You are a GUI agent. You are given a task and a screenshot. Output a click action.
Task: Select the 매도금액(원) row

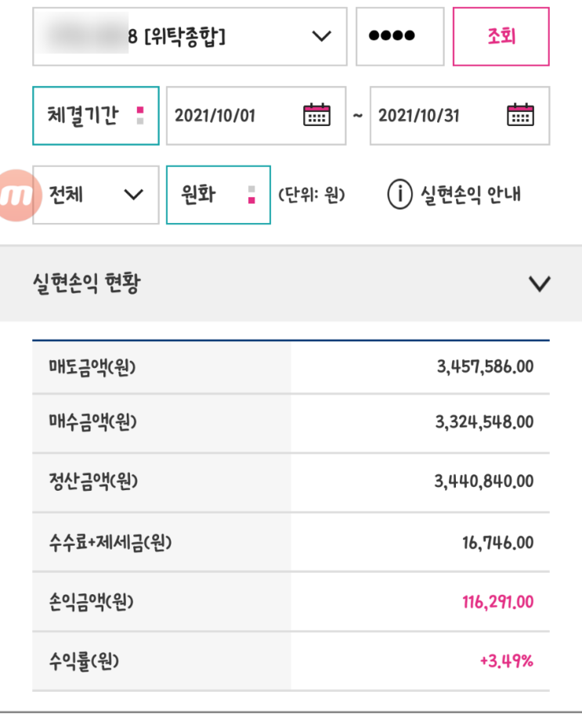[291, 366]
